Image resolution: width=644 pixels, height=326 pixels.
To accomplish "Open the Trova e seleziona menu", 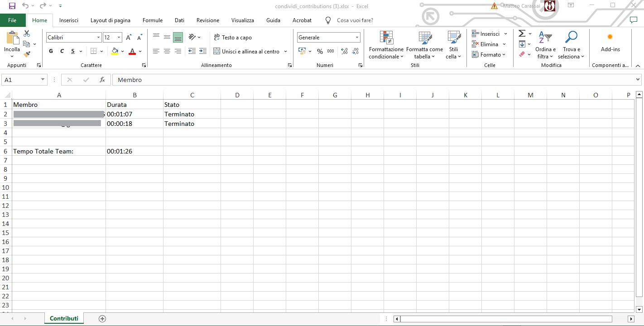I will click(x=571, y=45).
